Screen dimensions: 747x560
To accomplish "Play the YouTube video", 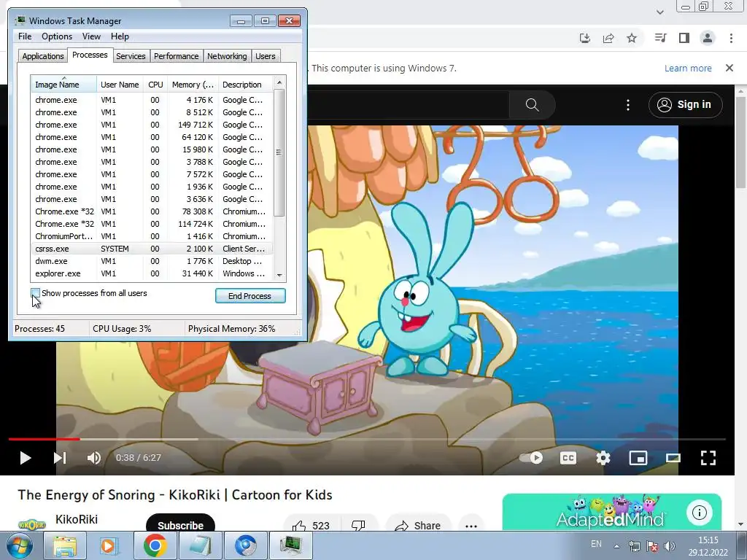I will [x=26, y=458].
